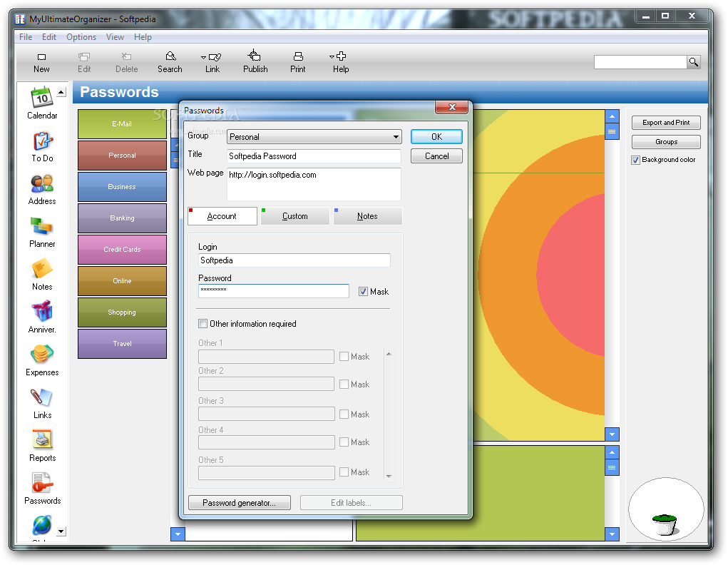728x565 pixels.
Task: Open the Help toolbar dropdown arrow
Action: pos(332,56)
